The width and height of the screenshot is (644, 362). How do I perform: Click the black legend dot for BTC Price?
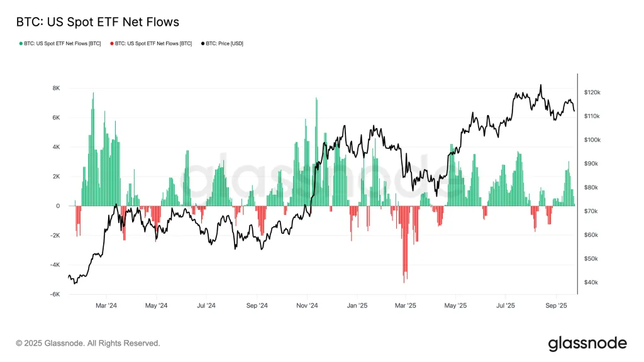point(203,43)
